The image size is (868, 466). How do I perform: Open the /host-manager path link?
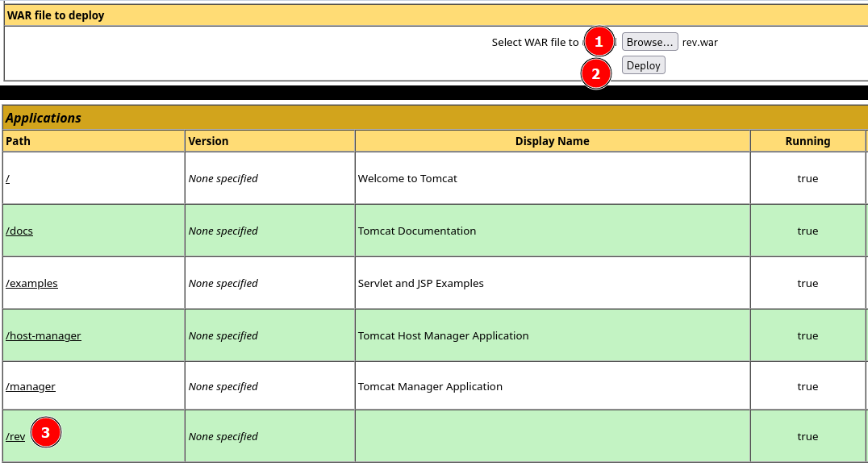(44, 335)
